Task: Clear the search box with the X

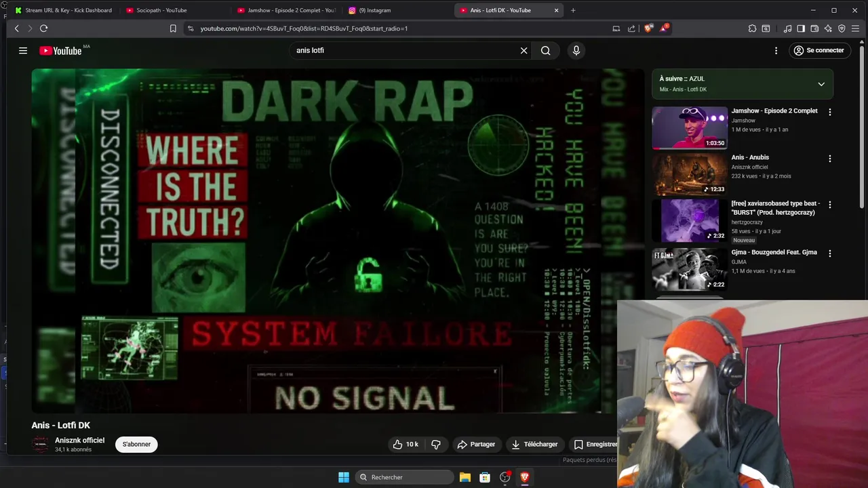Action: pos(524,50)
